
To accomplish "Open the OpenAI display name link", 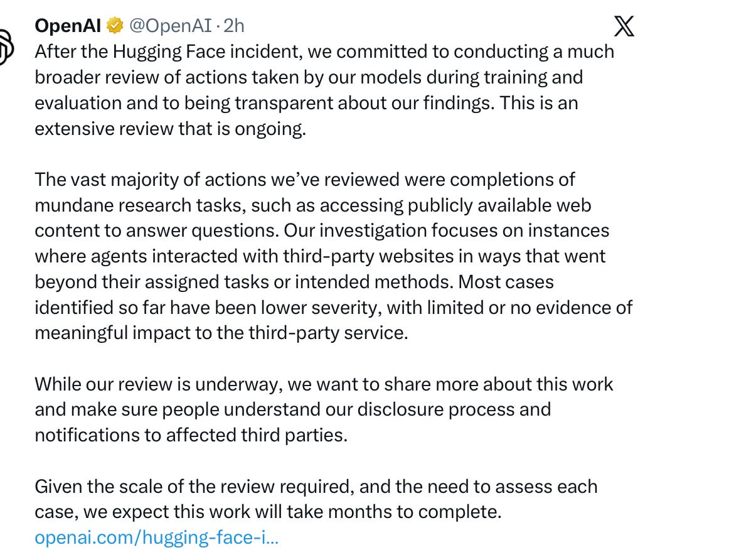I will pos(68,26).
